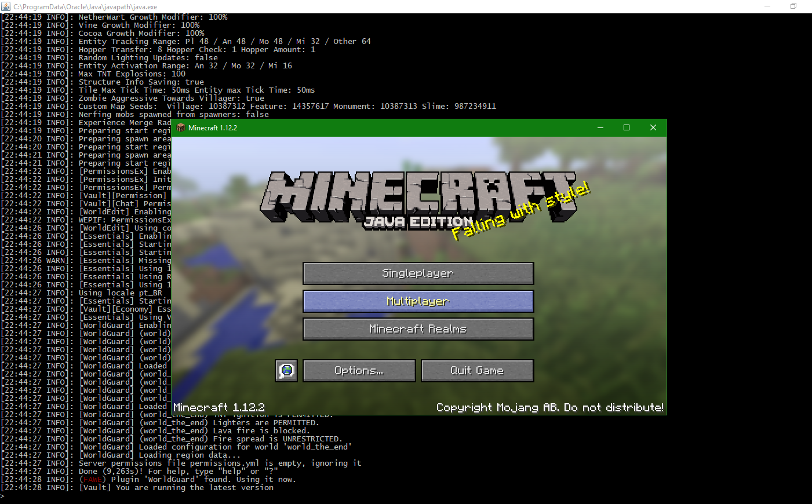Open Minecraft Realms

418,329
